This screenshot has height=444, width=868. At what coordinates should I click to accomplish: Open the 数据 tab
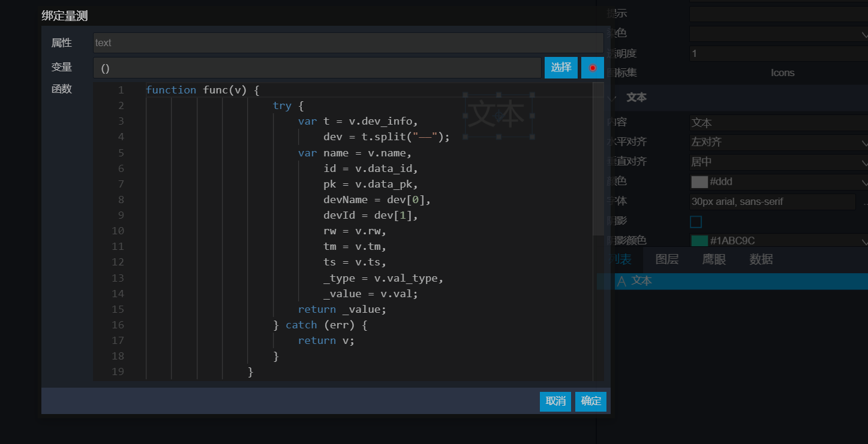pyautogui.click(x=761, y=259)
